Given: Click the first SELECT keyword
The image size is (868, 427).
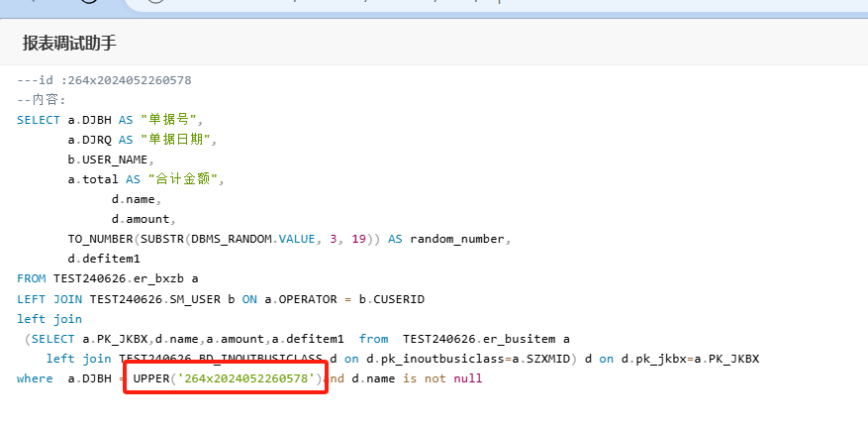Looking at the screenshot, I should click(39, 120).
